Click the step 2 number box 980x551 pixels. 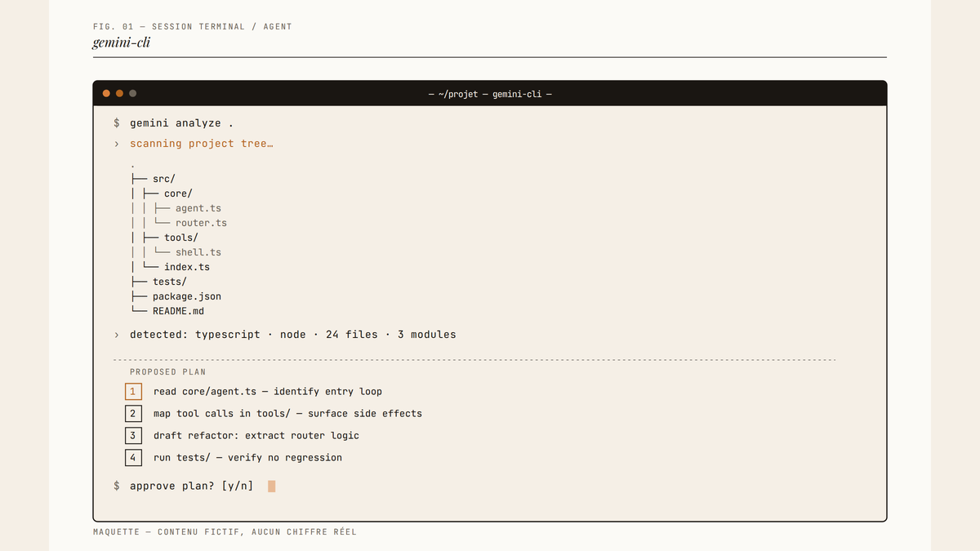click(x=133, y=413)
